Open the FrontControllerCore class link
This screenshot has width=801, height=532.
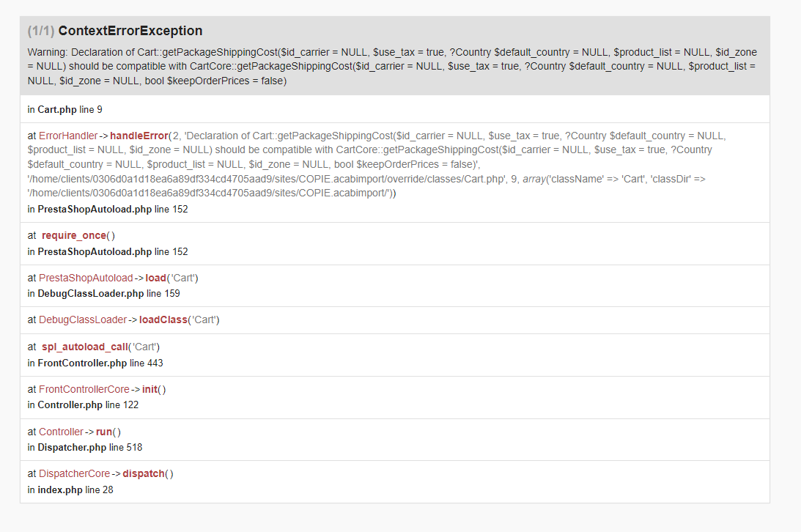point(84,389)
